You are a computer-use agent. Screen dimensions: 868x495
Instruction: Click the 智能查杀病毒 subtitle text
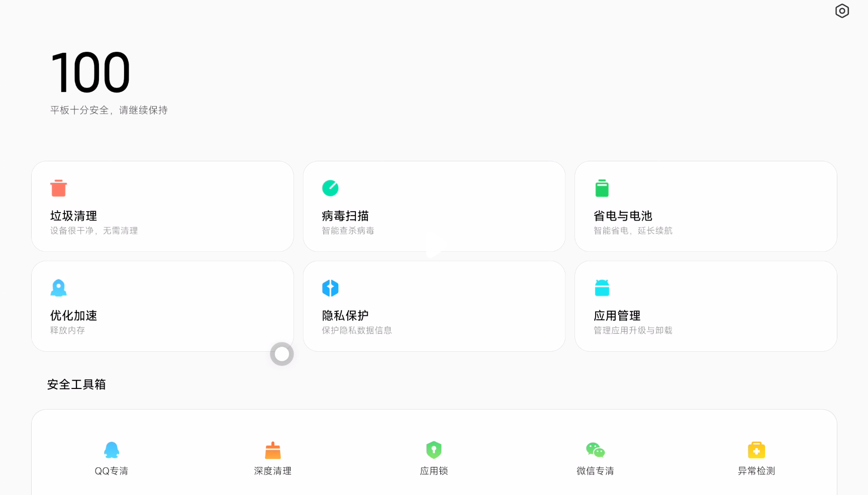click(347, 231)
